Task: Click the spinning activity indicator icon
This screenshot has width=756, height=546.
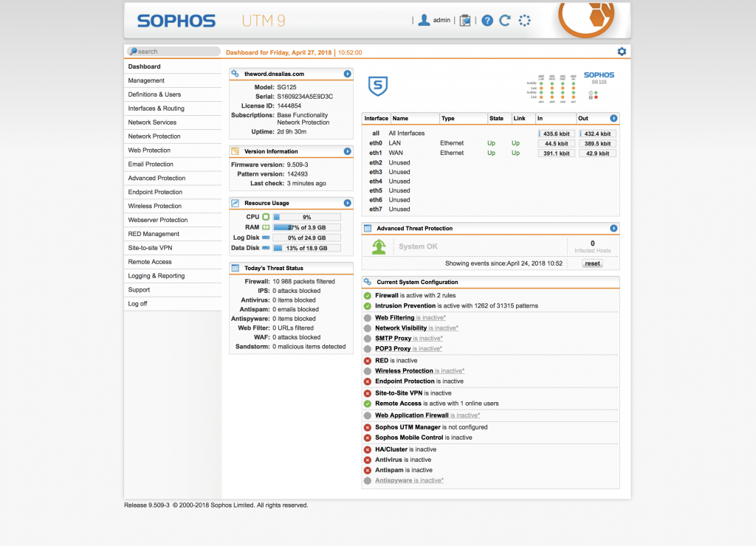Action: tap(525, 21)
